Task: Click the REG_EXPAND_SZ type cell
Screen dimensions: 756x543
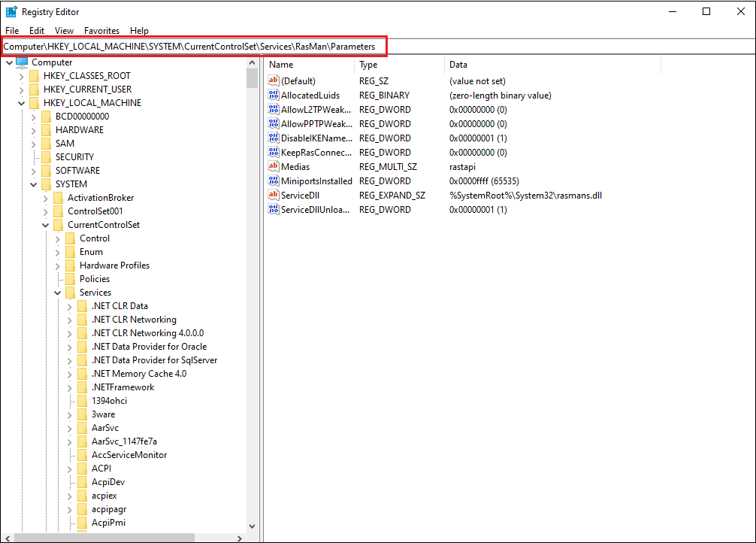Action: (x=392, y=195)
